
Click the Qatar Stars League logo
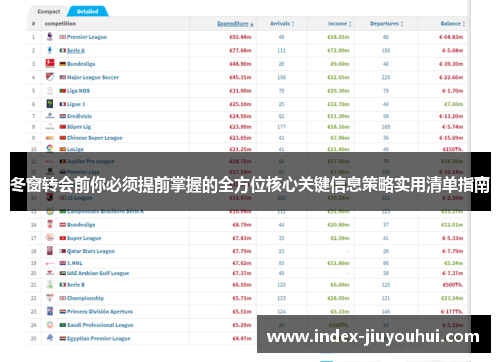tap(50, 251)
